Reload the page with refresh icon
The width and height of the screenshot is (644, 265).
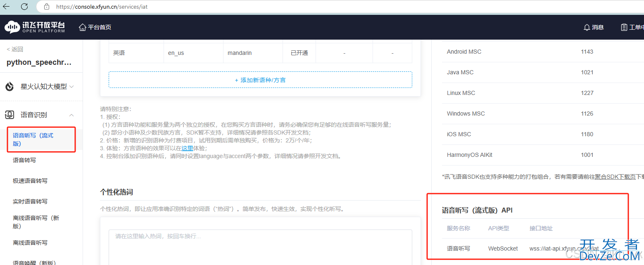(24, 7)
